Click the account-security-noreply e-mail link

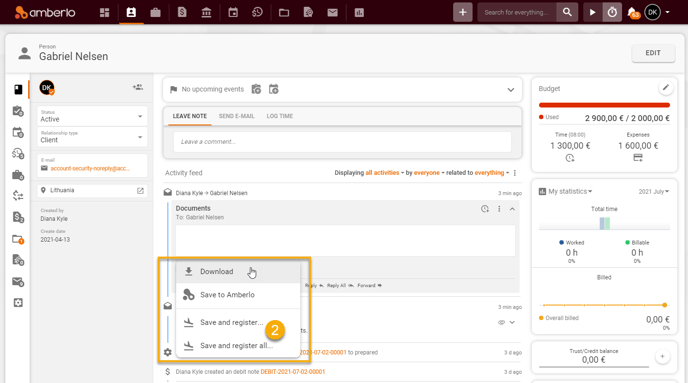point(90,168)
